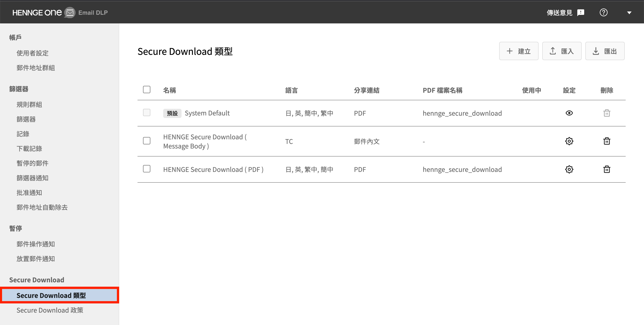Click the 日, 英, 簡中, 繁中 language cell

[309, 113]
